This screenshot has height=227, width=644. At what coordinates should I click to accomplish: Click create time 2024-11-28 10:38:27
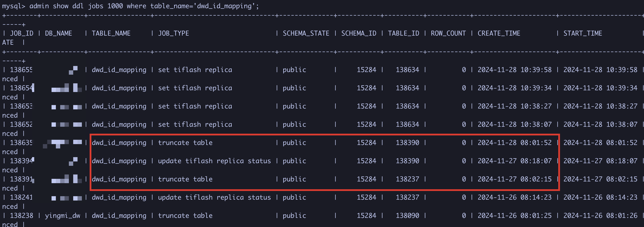515,106
